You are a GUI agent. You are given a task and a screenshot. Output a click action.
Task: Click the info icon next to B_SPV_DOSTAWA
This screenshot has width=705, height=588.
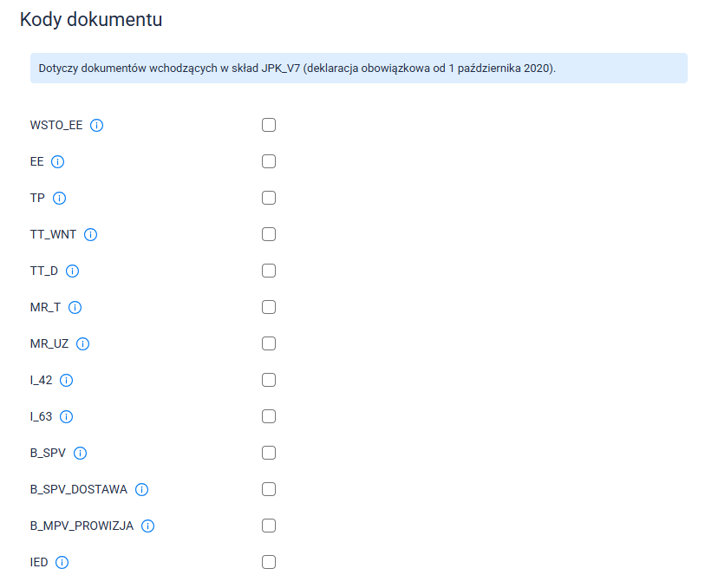point(142,489)
